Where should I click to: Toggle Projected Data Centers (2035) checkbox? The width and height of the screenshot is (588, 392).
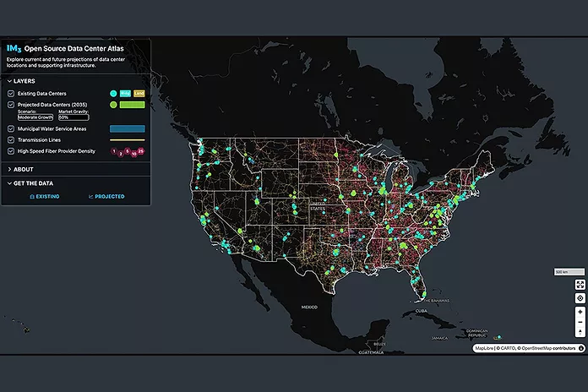pyautogui.click(x=11, y=105)
